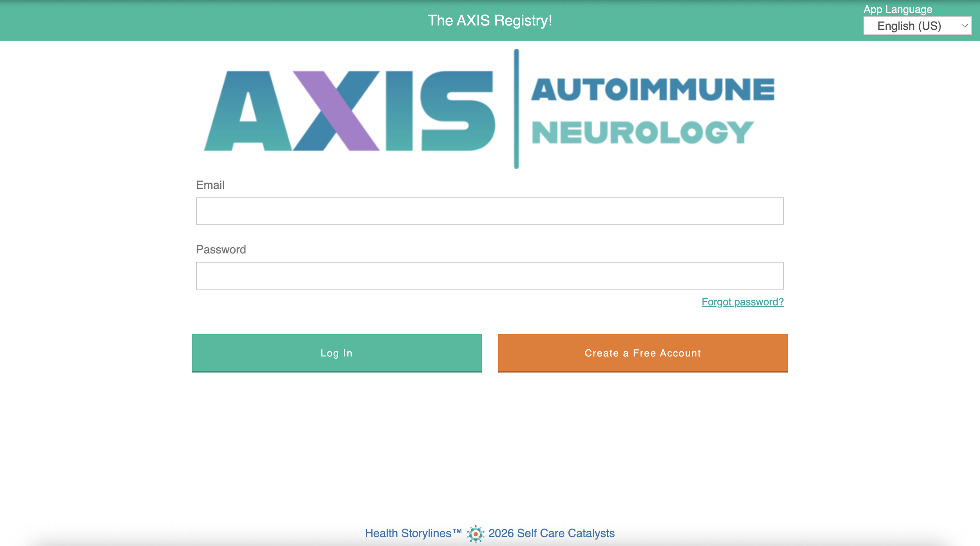This screenshot has height=546, width=980.
Task: Open the Forgot password? link
Action: tap(742, 302)
